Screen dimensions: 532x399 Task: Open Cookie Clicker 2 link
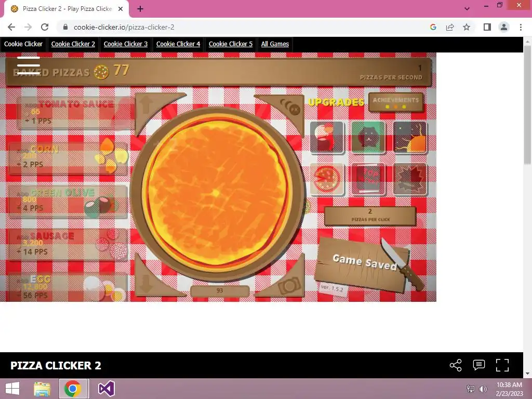pos(73,44)
